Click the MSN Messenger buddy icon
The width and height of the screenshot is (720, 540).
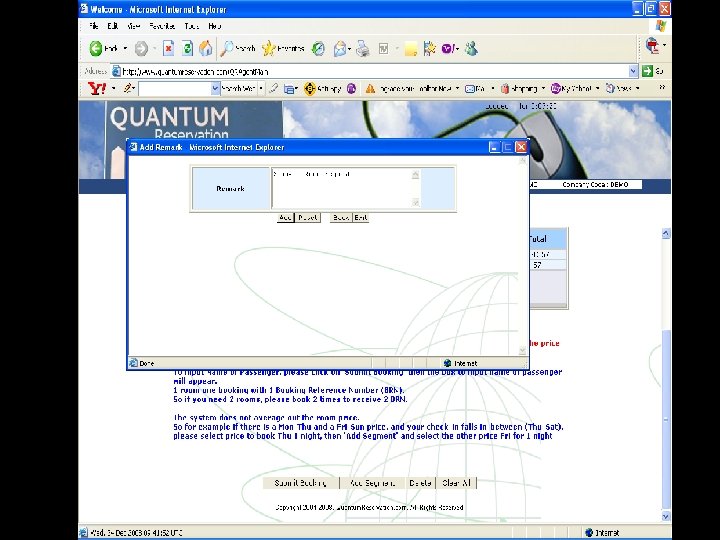click(x=471, y=48)
